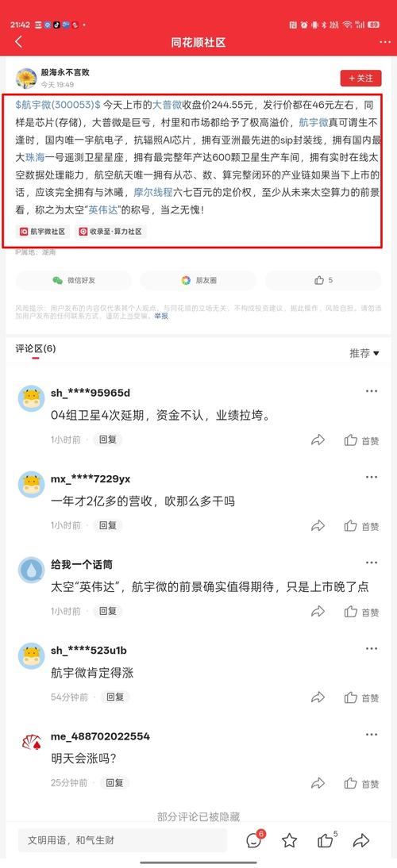Open the 推荐 sort dropdown

(x=364, y=353)
